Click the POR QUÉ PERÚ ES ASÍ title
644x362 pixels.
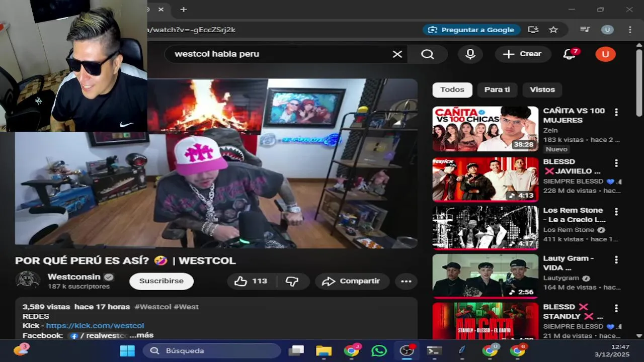click(x=125, y=261)
